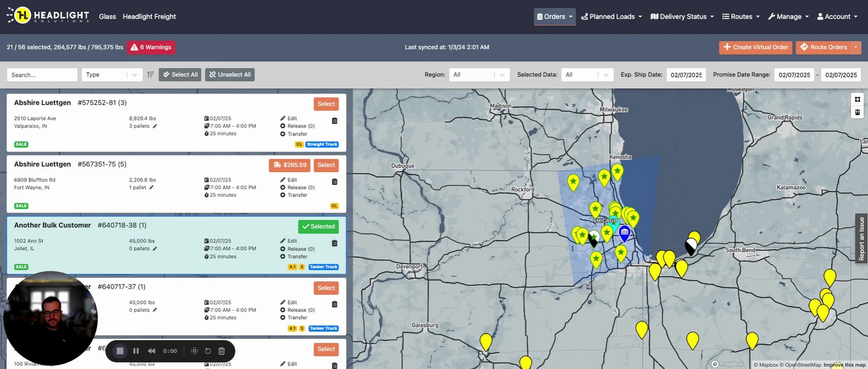Open the Planned Loads menu
The image size is (868, 369).
611,16
